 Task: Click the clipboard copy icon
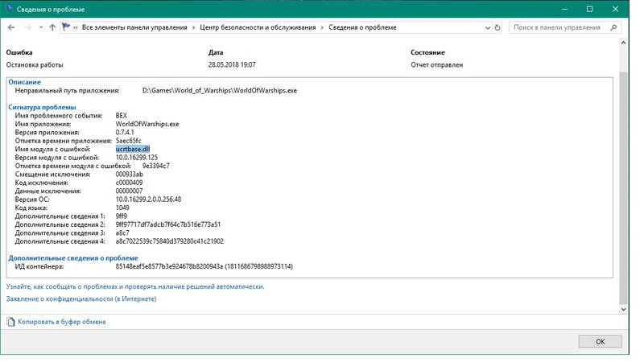(10, 322)
